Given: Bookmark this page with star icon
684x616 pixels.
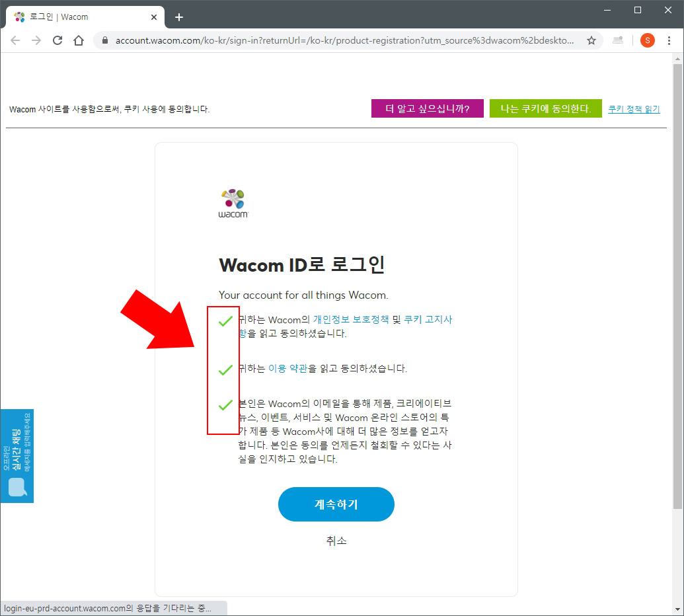Looking at the screenshot, I should pyautogui.click(x=591, y=40).
